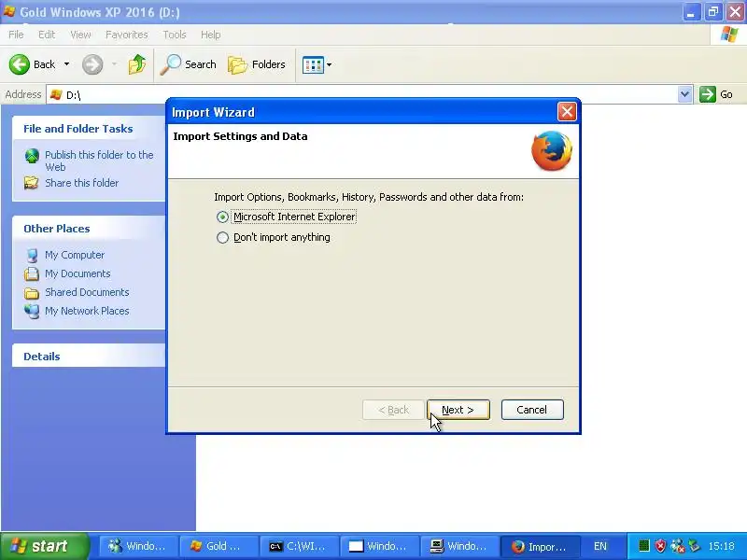Collapse the File and Folder Tasks panel header
The height and width of the screenshot is (560, 747).
tap(89, 129)
